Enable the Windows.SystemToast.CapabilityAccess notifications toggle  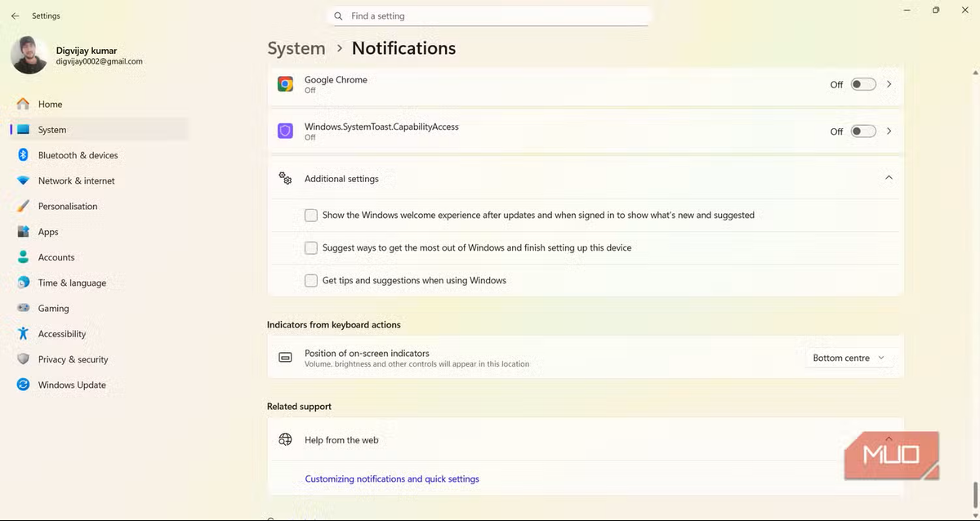pos(862,131)
